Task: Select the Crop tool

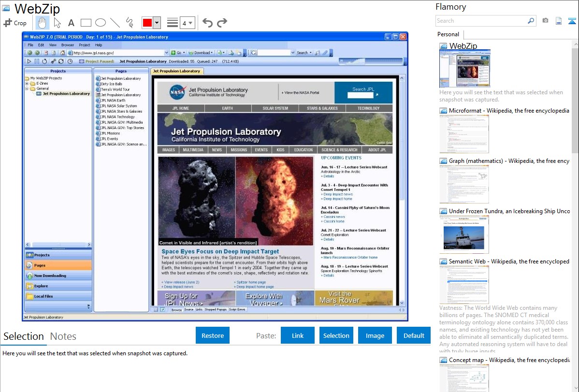Action: click(15, 23)
